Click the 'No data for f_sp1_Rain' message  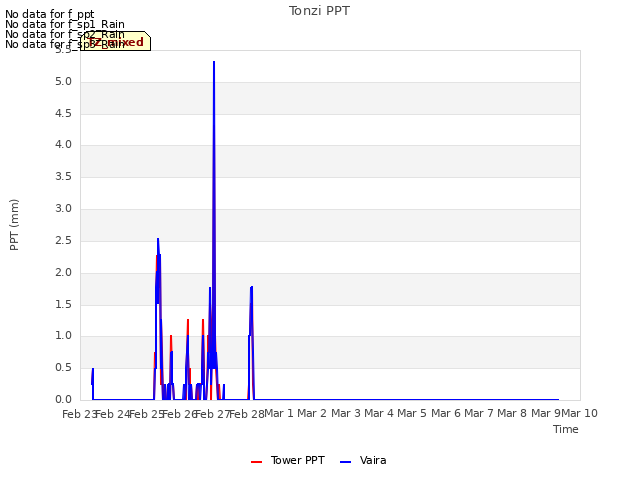pyautogui.click(x=65, y=24)
